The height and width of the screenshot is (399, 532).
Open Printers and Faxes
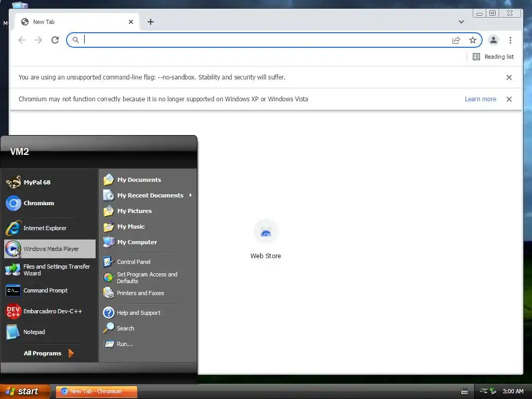tap(148, 293)
